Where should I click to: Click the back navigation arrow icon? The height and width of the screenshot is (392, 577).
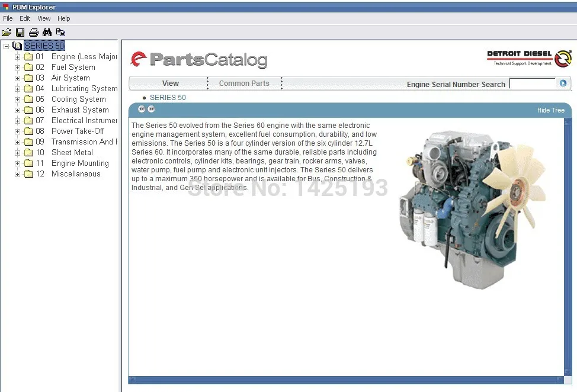[x=142, y=109]
